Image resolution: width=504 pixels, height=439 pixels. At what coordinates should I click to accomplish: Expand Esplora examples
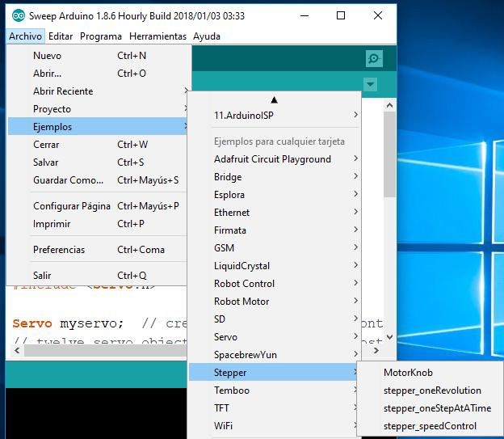pyautogui.click(x=274, y=195)
